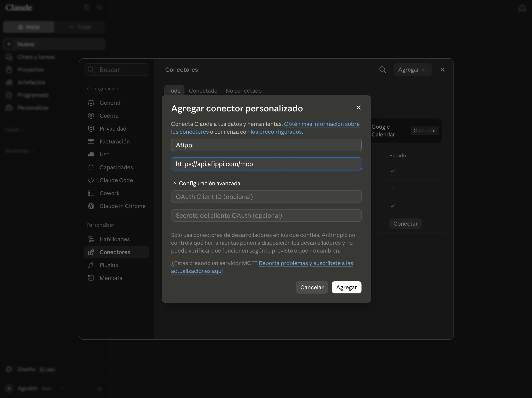Open Plugins via the plug icon
Image resolution: width=532 pixels, height=398 pixels.
tap(91, 265)
